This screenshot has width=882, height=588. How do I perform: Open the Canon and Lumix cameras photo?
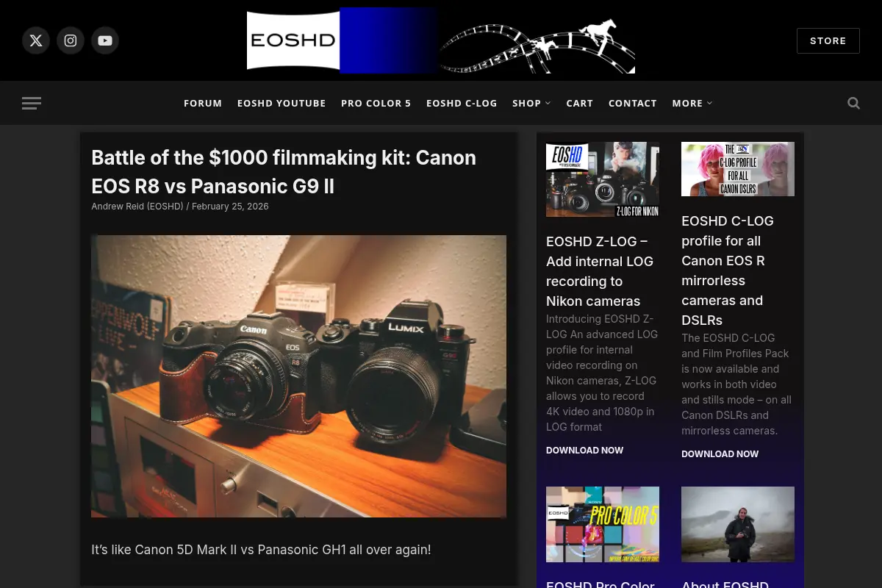click(x=298, y=376)
